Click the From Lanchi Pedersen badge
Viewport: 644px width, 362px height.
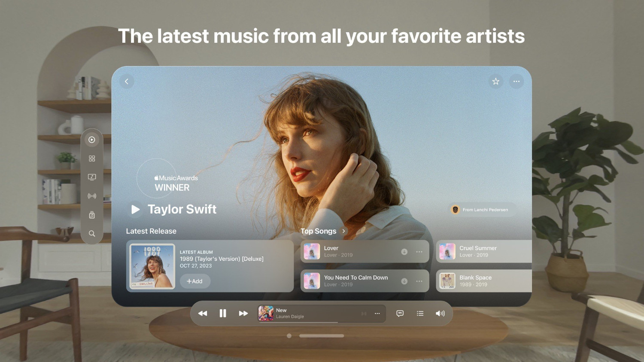[483, 210]
